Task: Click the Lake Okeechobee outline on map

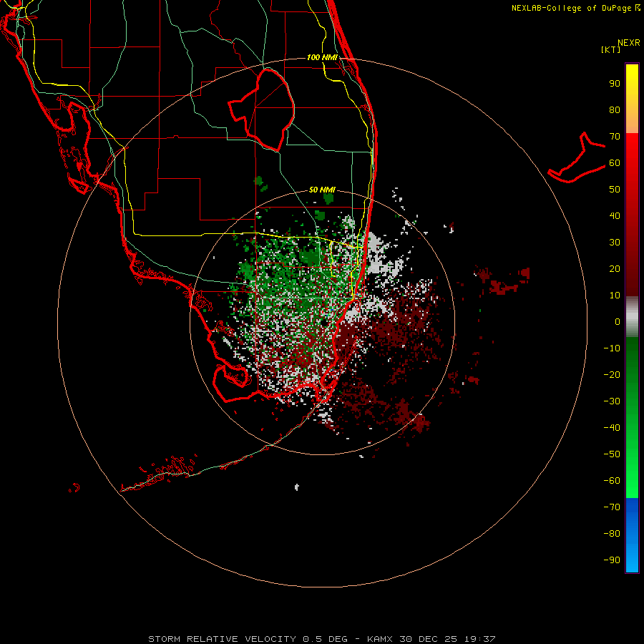Action: (x=261, y=109)
